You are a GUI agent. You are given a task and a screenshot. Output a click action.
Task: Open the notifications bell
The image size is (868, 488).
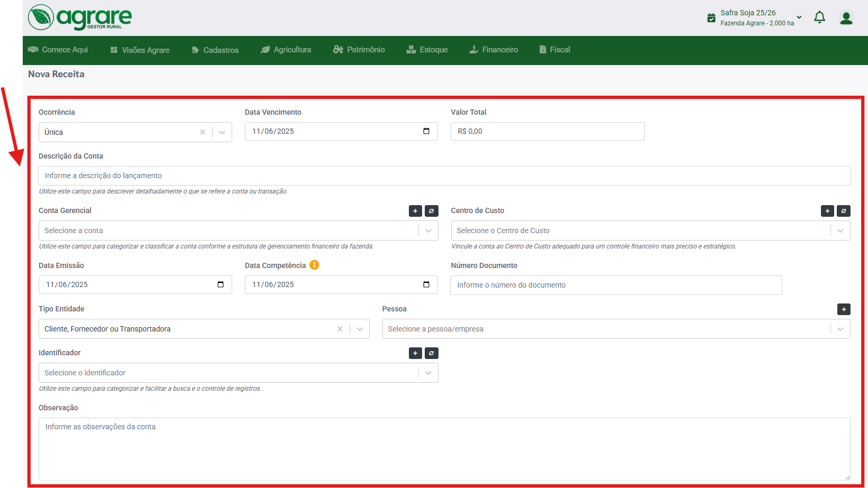(x=819, y=17)
